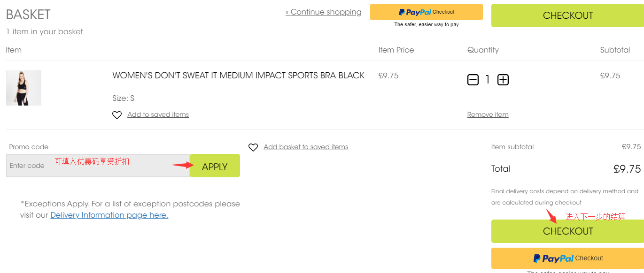Click heart icon beside Add to saved items

pyautogui.click(x=117, y=115)
